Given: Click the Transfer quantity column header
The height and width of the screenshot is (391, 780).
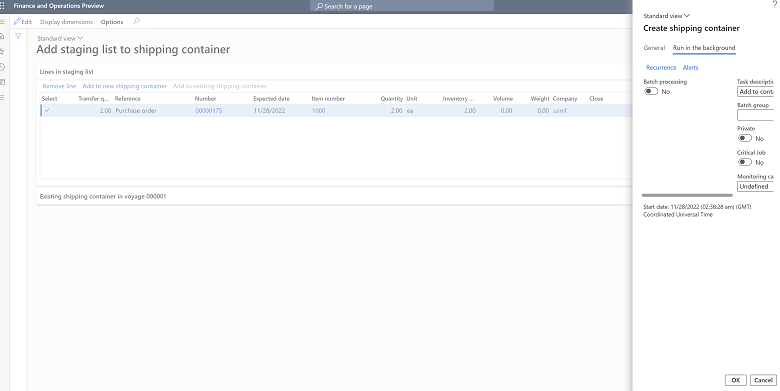Looking at the screenshot, I should (x=93, y=98).
